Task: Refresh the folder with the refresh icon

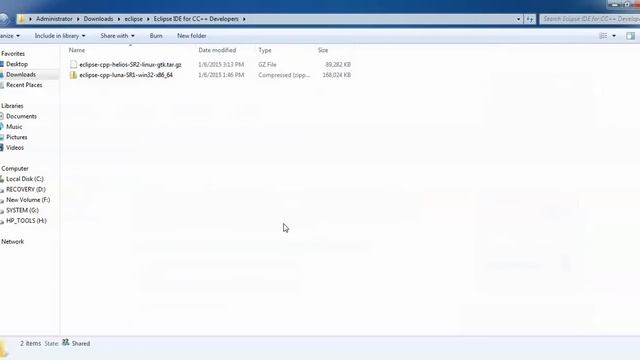Action: point(529,19)
